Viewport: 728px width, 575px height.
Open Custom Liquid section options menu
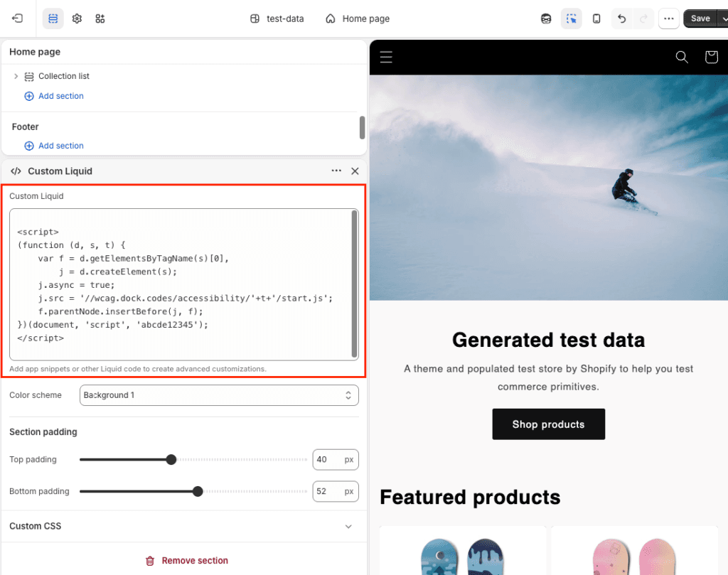(x=336, y=171)
